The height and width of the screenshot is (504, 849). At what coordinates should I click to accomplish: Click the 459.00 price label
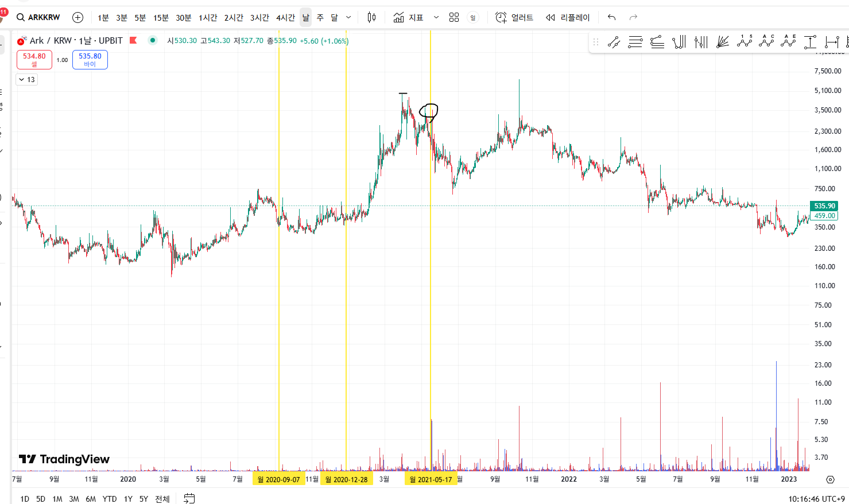(824, 216)
